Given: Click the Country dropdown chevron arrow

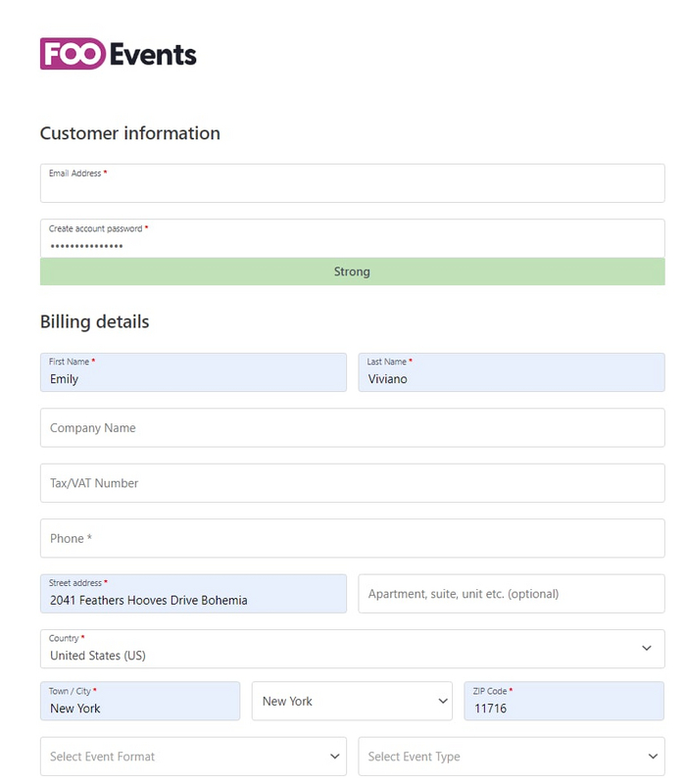Looking at the screenshot, I should click(647, 649).
